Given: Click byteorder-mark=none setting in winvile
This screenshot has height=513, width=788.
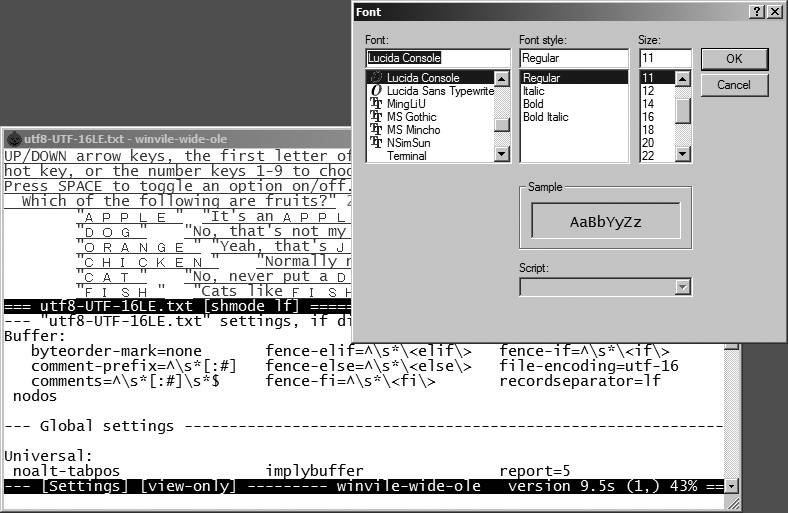Looking at the screenshot, I should pyautogui.click(x=116, y=351).
